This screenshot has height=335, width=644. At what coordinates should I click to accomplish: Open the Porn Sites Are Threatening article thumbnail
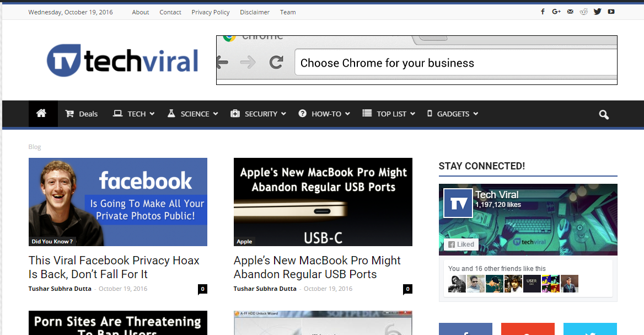(x=118, y=323)
